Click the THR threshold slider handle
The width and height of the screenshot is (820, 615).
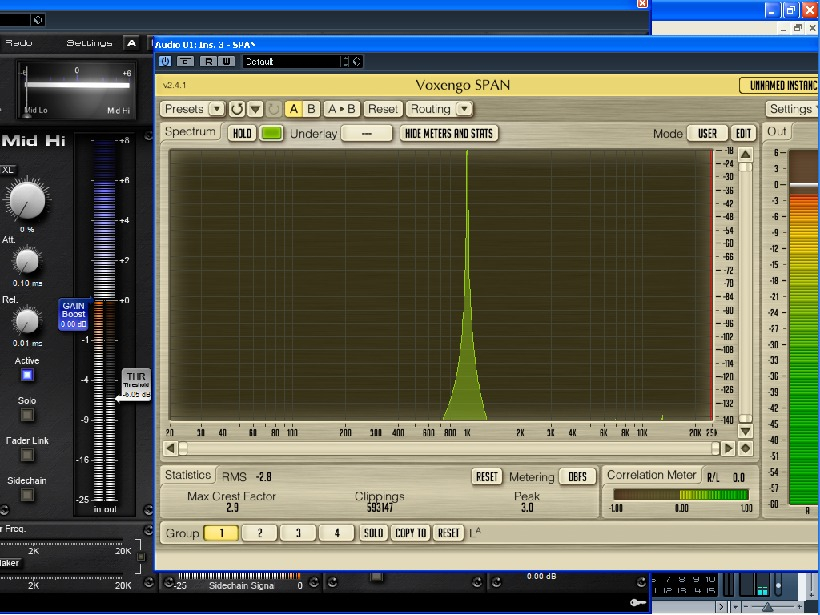click(x=135, y=384)
